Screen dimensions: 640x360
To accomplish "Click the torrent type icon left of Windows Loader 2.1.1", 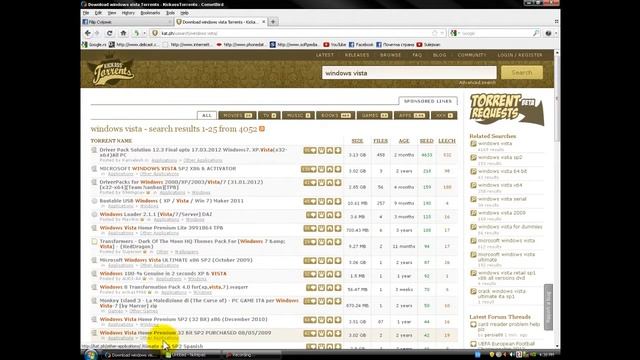I will [94, 214].
